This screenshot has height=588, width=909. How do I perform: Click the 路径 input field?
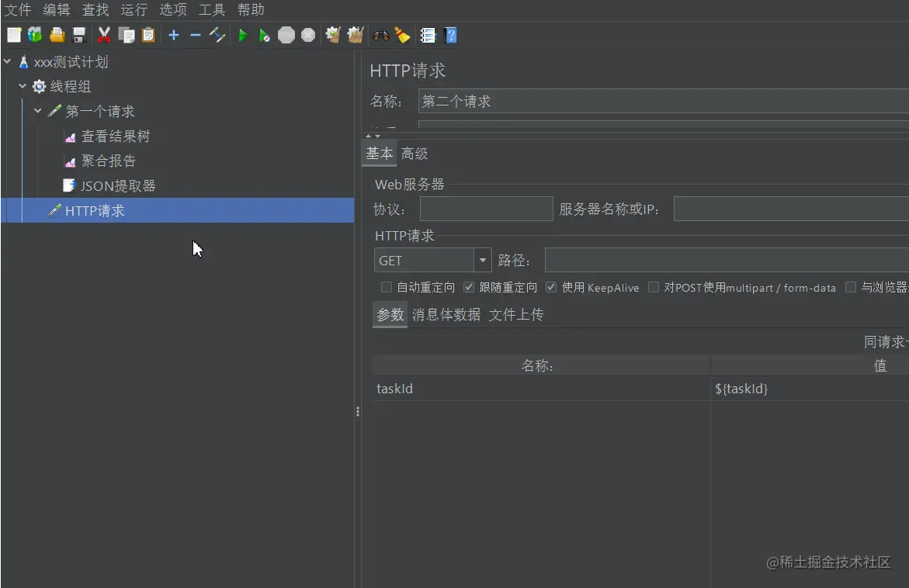coord(727,260)
